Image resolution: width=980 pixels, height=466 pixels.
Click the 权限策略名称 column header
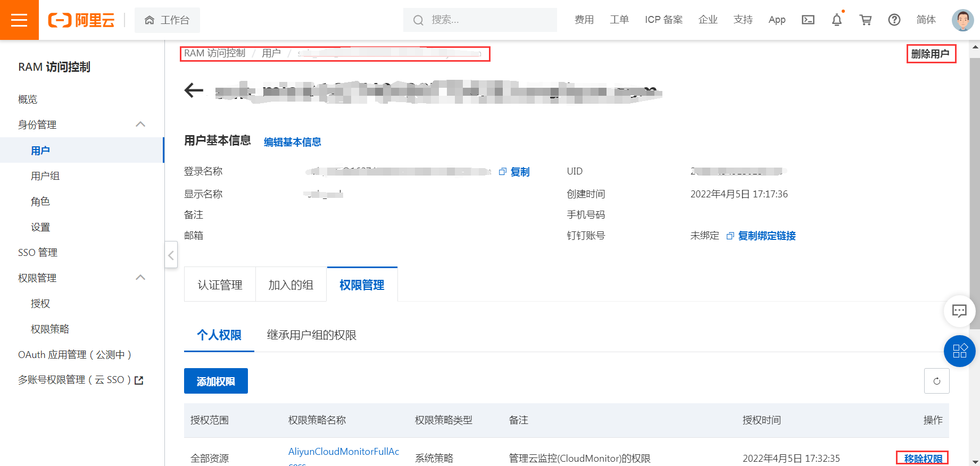click(x=317, y=420)
